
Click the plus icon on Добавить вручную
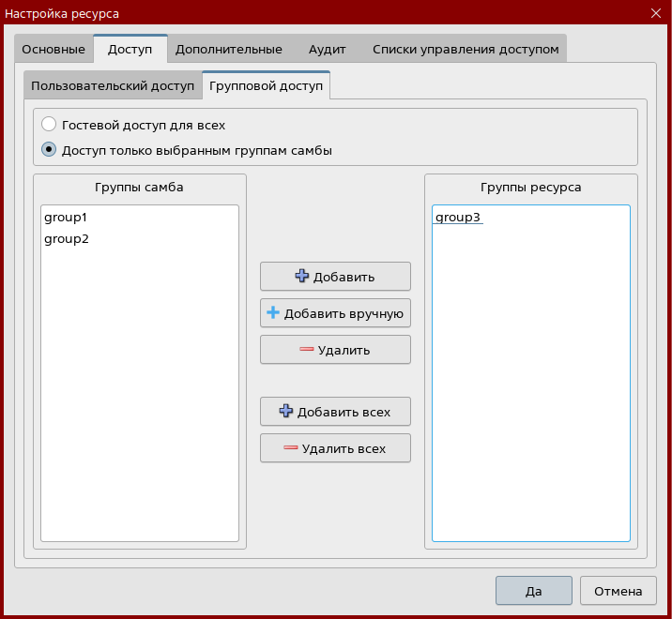[x=273, y=313]
